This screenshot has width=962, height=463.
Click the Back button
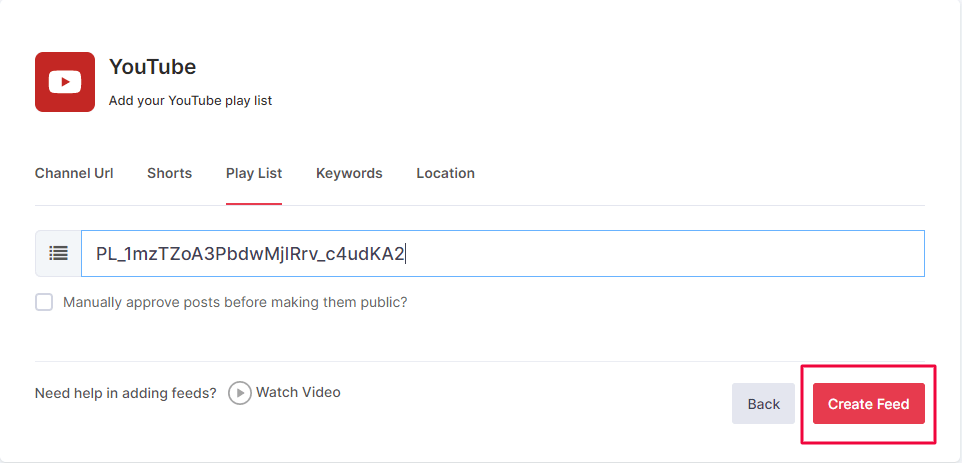tap(763, 404)
